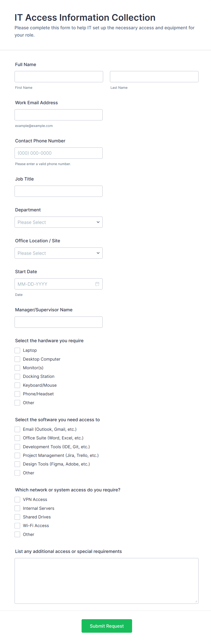This screenshot has width=211, height=644.
Task: Enable VPN Access checkbox
Action: 17,499
